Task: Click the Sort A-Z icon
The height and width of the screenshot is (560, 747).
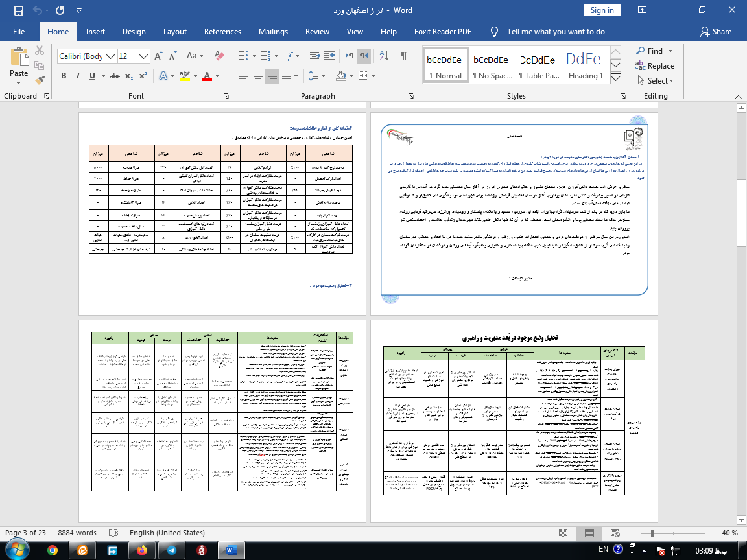Action: tap(384, 56)
